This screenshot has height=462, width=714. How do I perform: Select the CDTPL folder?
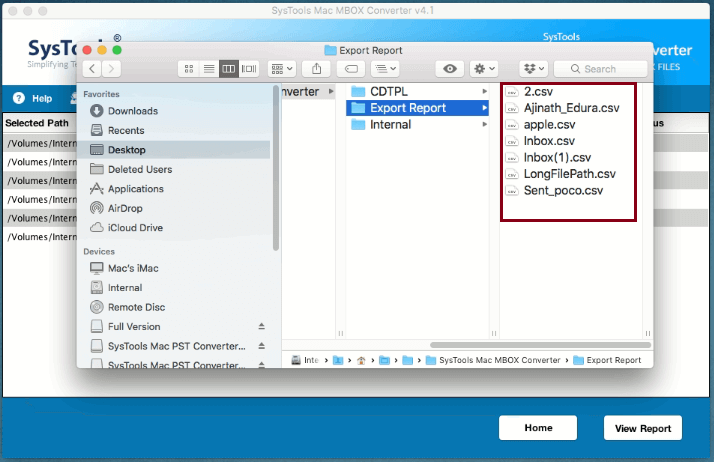click(417, 91)
